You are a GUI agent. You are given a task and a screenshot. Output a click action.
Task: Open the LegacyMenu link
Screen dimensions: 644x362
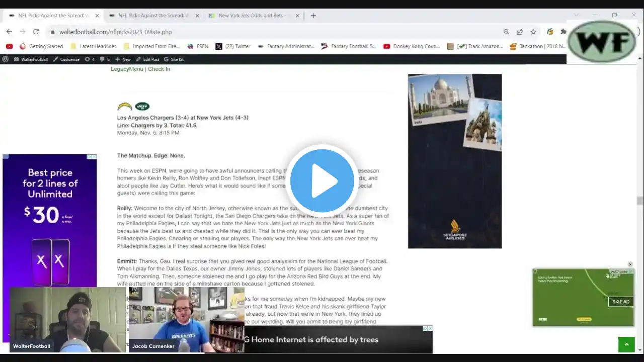click(x=127, y=69)
